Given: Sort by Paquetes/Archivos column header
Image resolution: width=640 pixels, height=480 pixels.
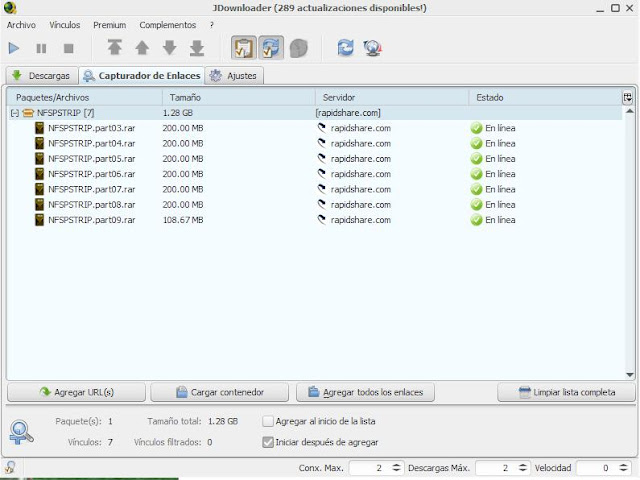Looking at the screenshot, I should pyautogui.click(x=84, y=98).
